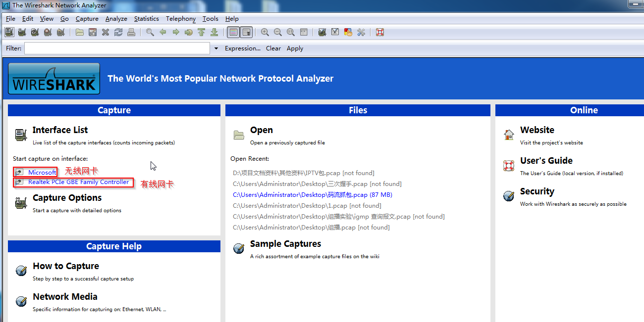Visit the project Website link

pyautogui.click(x=537, y=130)
